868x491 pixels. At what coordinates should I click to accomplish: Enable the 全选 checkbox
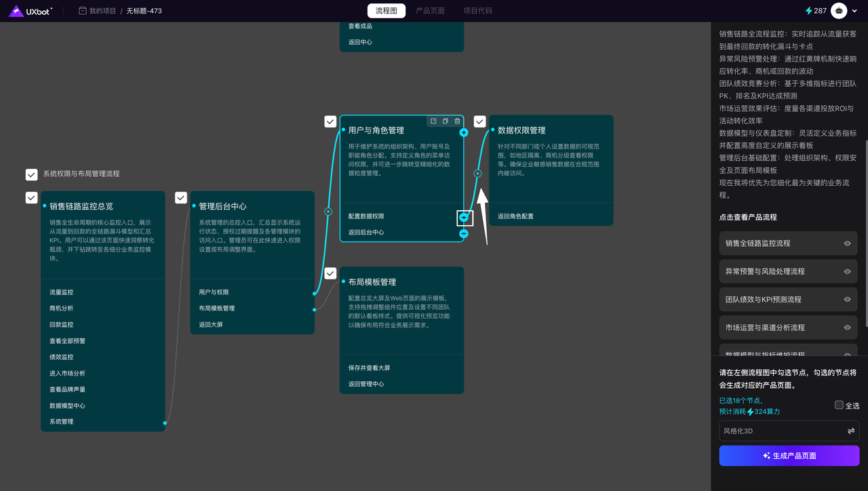pyautogui.click(x=839, y=405)
